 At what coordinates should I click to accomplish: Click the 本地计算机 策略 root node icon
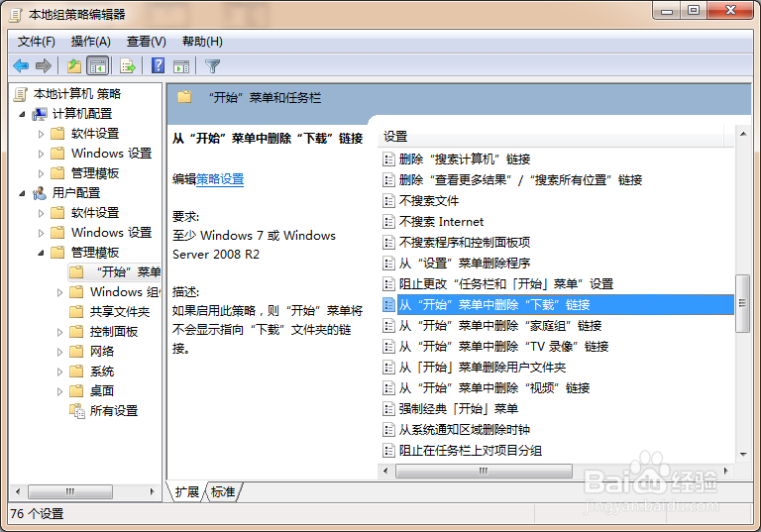tap(21, 94)
